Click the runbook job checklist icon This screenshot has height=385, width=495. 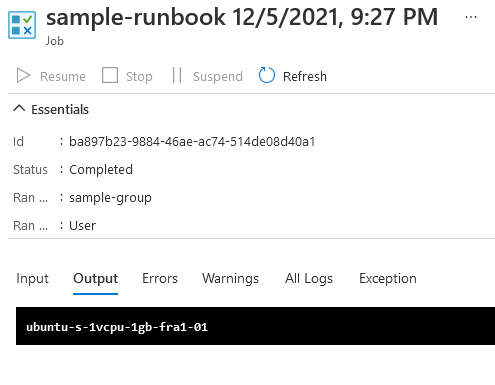tap(22, 25)
